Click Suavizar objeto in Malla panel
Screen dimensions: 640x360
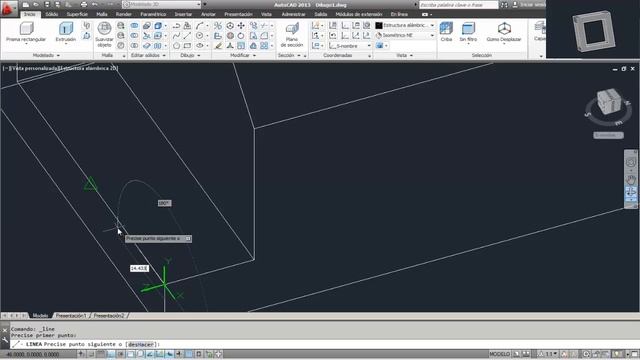click(x=104, y=35)
